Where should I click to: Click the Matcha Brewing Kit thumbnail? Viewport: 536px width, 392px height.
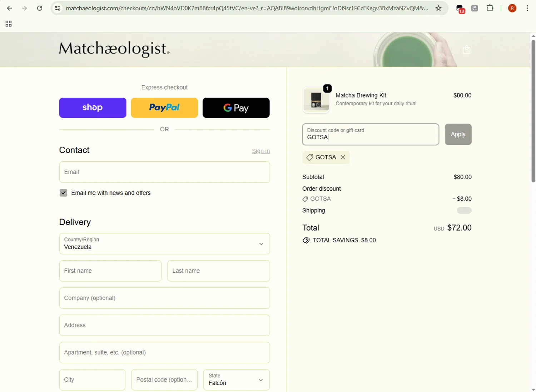pos(316,100)
